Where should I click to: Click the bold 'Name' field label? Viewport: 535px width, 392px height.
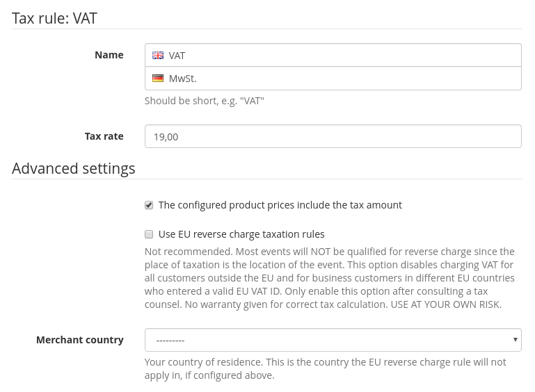click(109, 55)
